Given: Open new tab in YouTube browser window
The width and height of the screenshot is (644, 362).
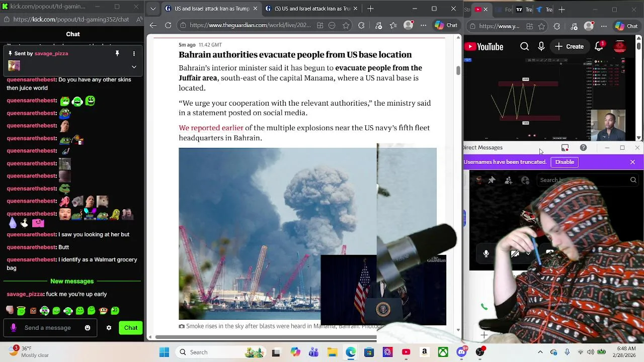Looking at the screenshot, I should point(562,10).
